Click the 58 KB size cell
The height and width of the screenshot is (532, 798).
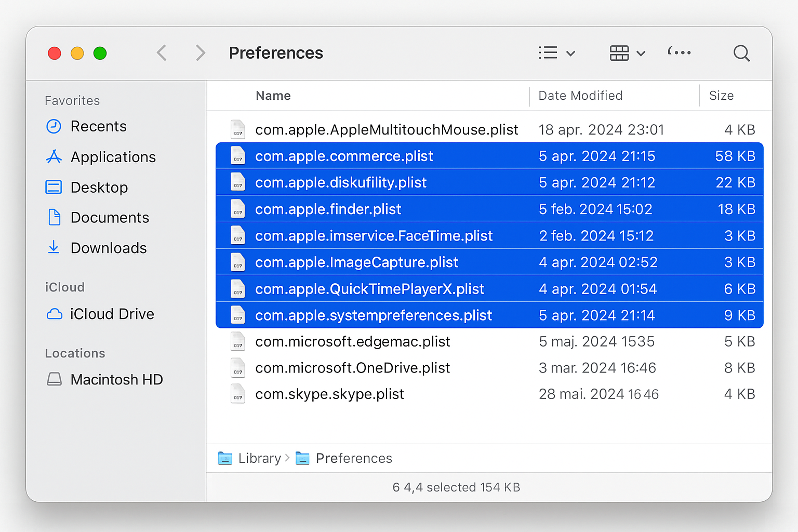click(x=735, y=156)
